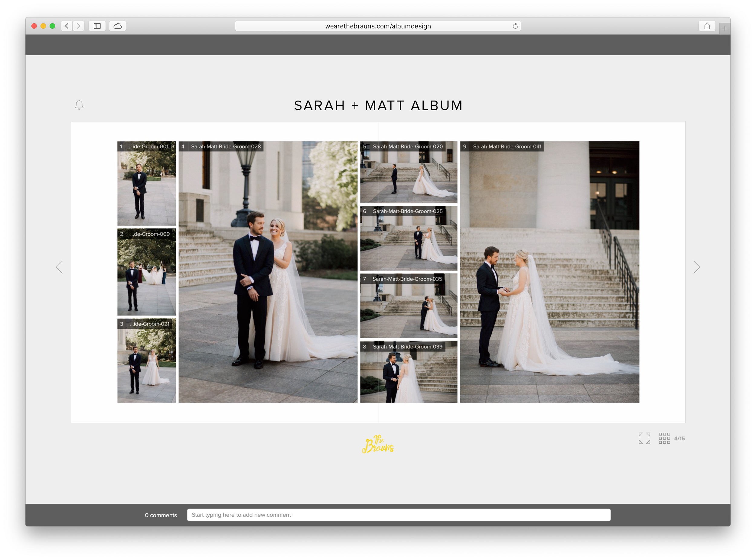The height and width of the screenshot is (560, 756).
Task: Select photo 5 Sarah-Matt-Bride-Groom-020
Action: click(x=408, y=176)
